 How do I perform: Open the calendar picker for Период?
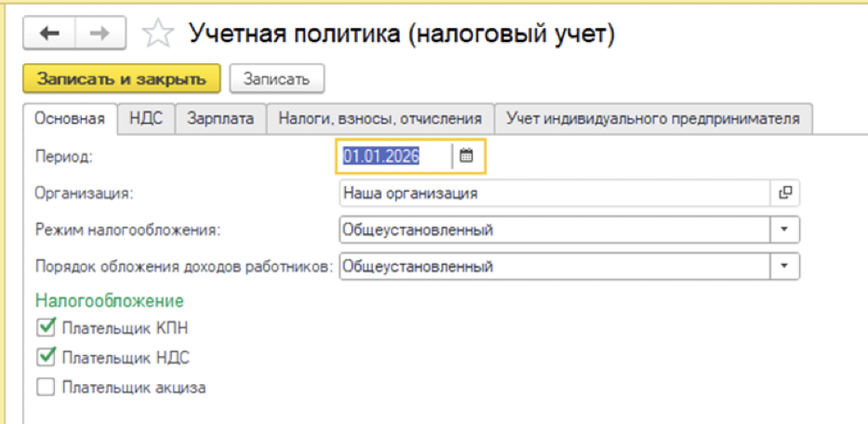pos(467,156)
